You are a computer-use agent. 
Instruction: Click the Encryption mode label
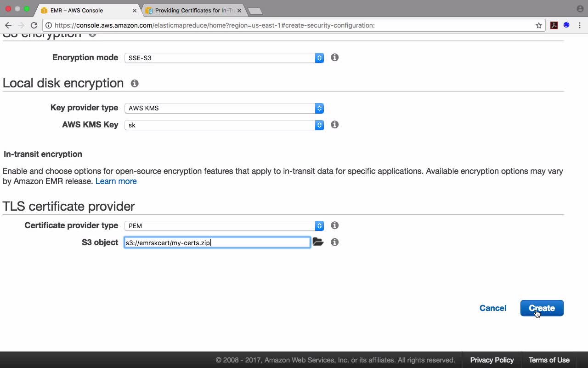pos(85,57)
